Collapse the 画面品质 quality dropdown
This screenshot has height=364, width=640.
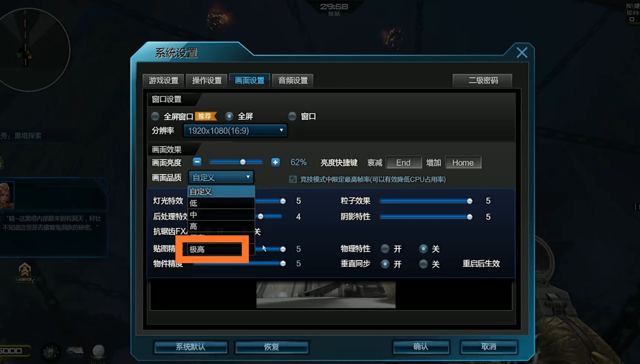(221, 177)
